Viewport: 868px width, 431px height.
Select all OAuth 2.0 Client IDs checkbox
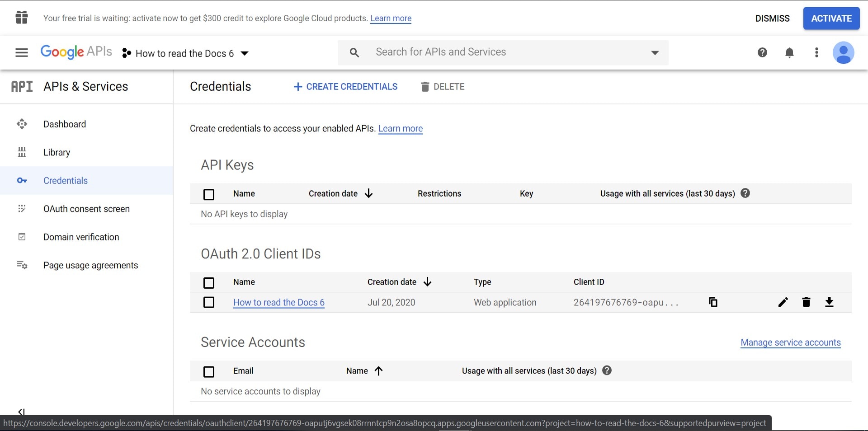click(x=209, y=283)
